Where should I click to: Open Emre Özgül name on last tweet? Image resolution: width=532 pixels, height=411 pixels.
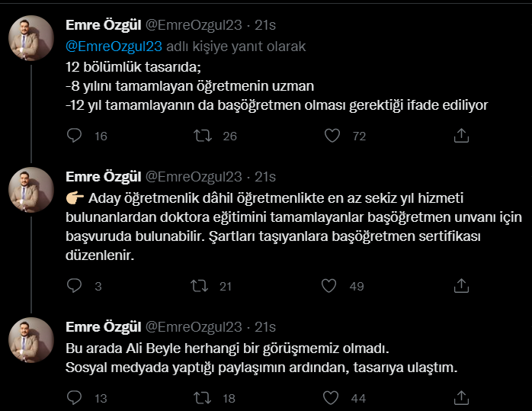[x=103, y=327]
